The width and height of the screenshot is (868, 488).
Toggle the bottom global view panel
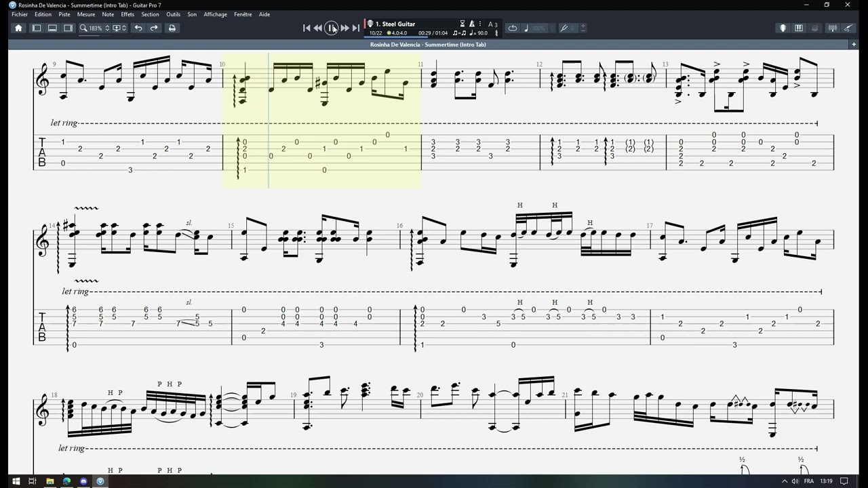pos(52,28)
